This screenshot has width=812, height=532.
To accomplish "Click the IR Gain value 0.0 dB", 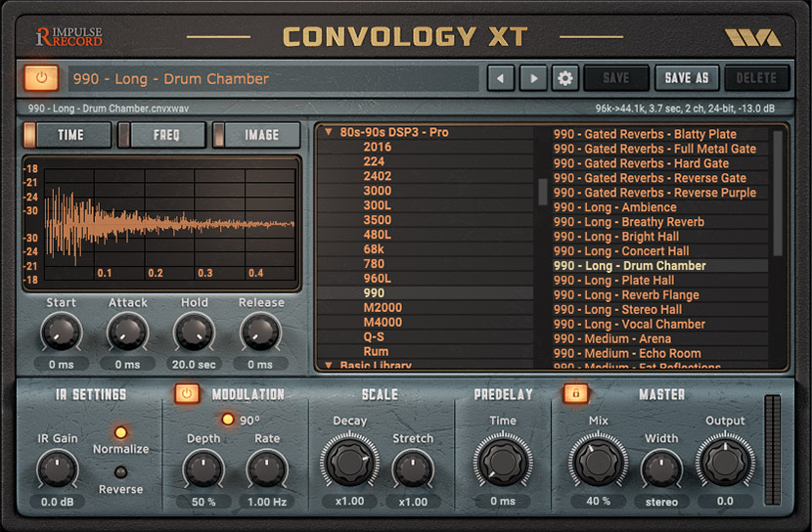I will pyautogui.click(x=57, y=502).
